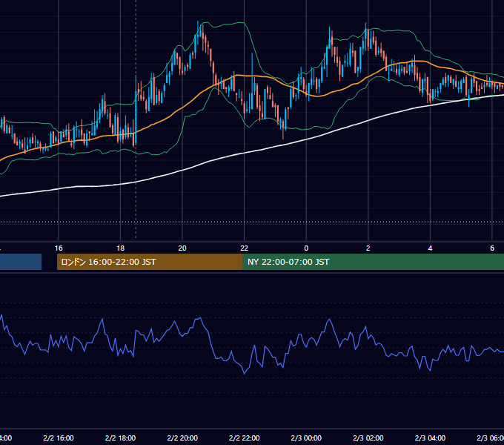This screenshot has width=504, height=445.
Task: Click the blue session bar left of ロンドン
Action: [21, 262]
